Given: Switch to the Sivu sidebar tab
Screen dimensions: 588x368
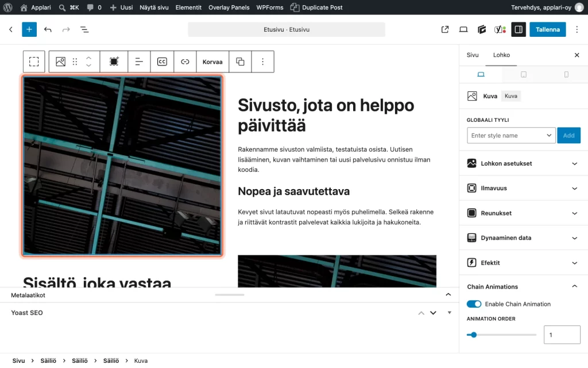Looking at the screenshot, I should [x=473, y=55].
